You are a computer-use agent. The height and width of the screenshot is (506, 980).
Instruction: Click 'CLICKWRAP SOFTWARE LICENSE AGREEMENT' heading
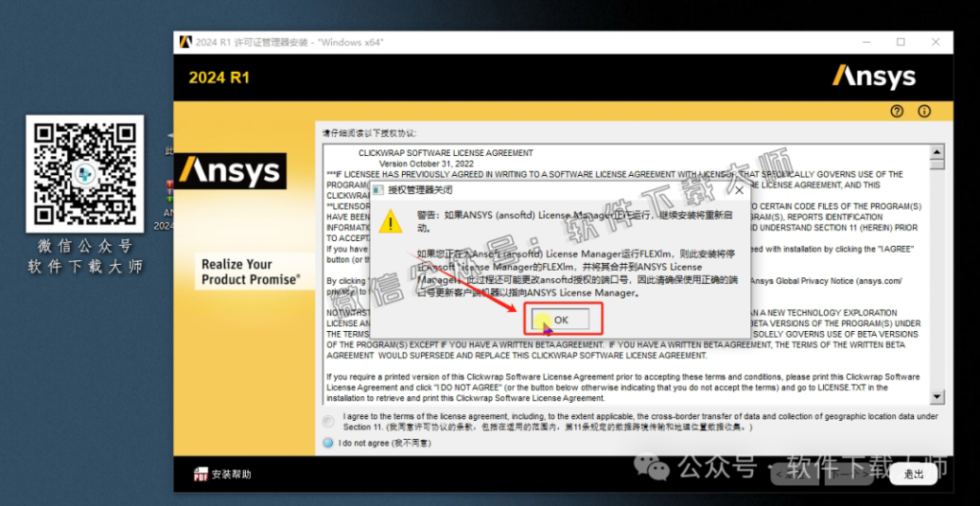(x=446, y=153)
